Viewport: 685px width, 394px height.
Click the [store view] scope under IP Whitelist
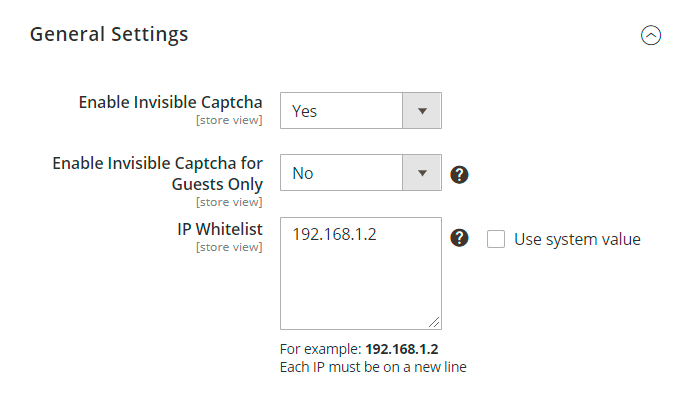(x=229, y=247)
